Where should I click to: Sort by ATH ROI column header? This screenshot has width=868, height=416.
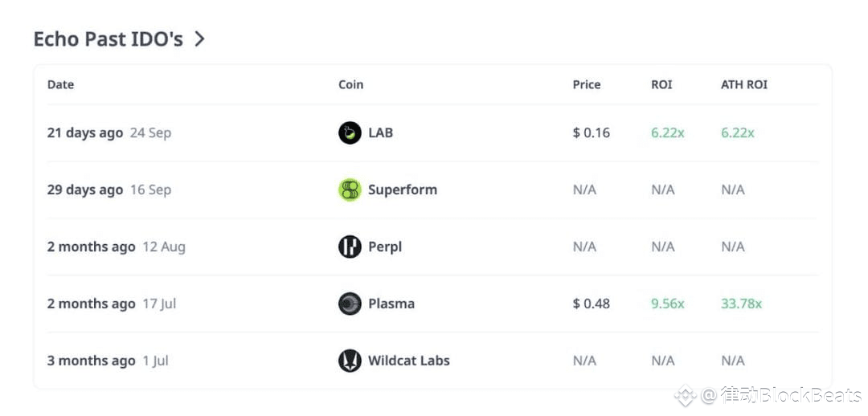[x=744, y=84]
